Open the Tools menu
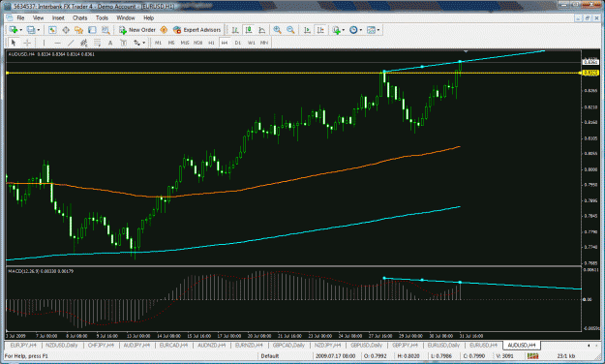Image resolution: width=605 pixels, height=364 pixels. pos(102,17)
